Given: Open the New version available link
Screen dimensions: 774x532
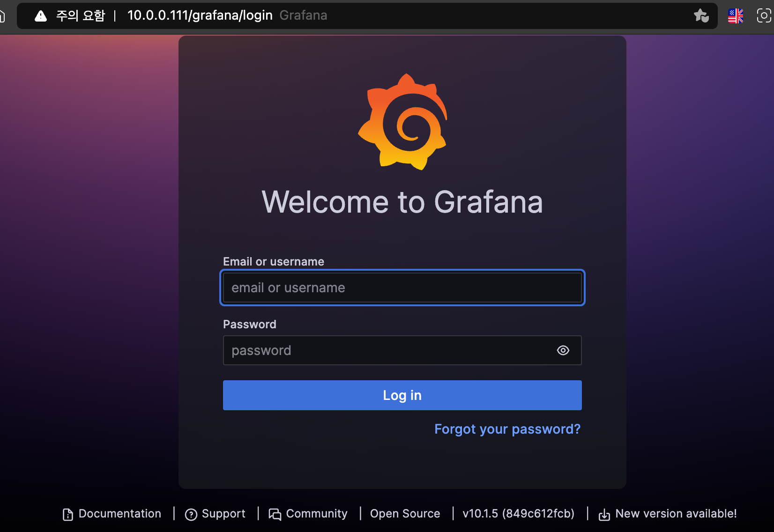Looking at the screenshot, I should (668, 514).
